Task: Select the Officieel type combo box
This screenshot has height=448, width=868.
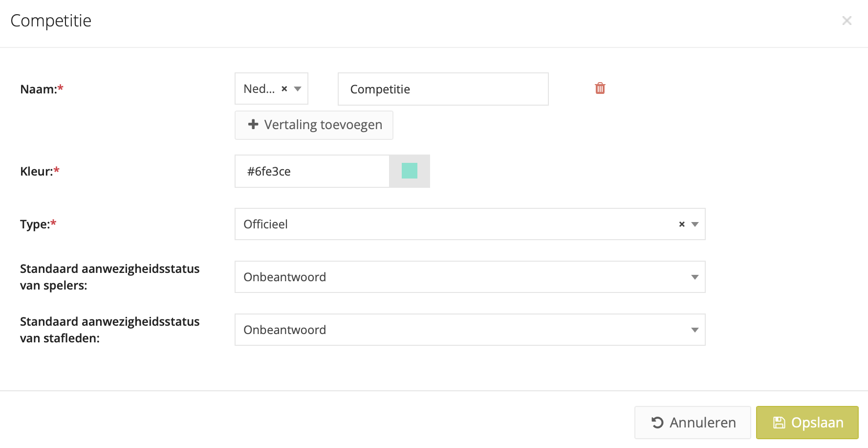Action: click(x=455, y=224)
